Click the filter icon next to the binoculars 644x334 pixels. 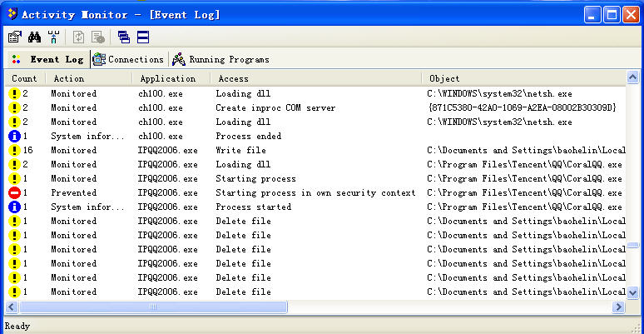tap(53, 37)
